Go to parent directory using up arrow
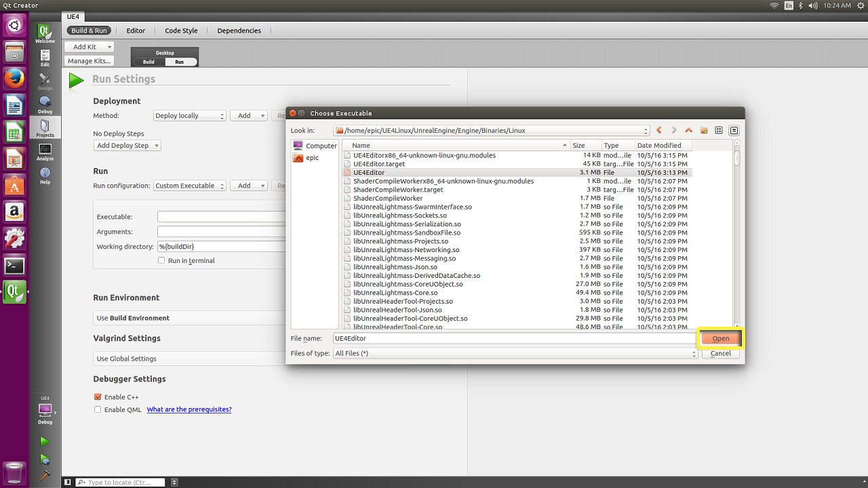This screenshot has width=868, height=488. click(x=689, y=130)
